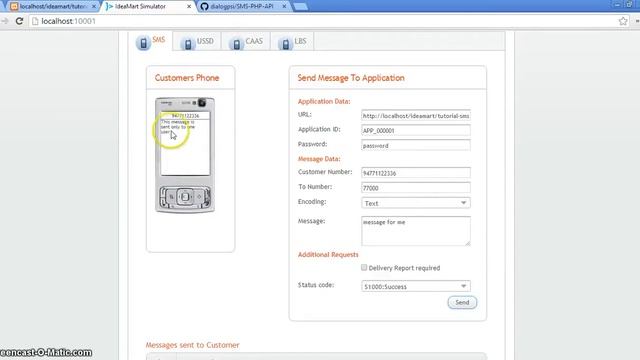Go forward with the browser arrow
Image resolution: width=640 pixels, height=360 pixels.
click(4, 21)
